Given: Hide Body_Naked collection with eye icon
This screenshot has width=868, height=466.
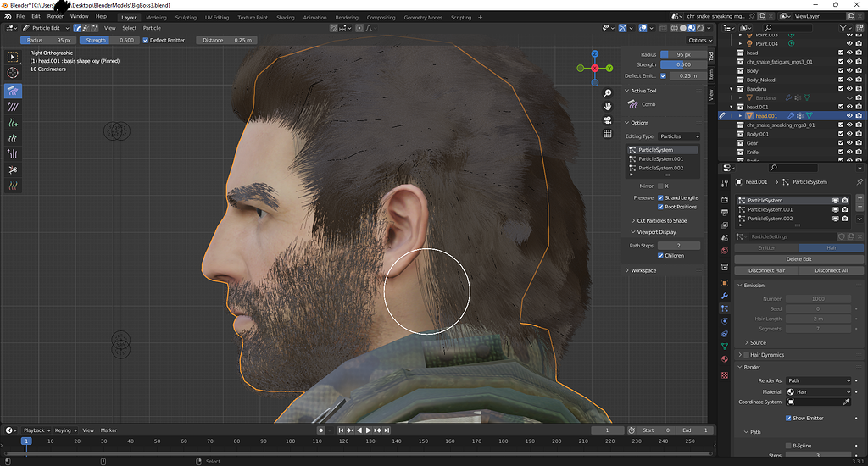Looking at the screenshot, I should (x=849, y=80).
